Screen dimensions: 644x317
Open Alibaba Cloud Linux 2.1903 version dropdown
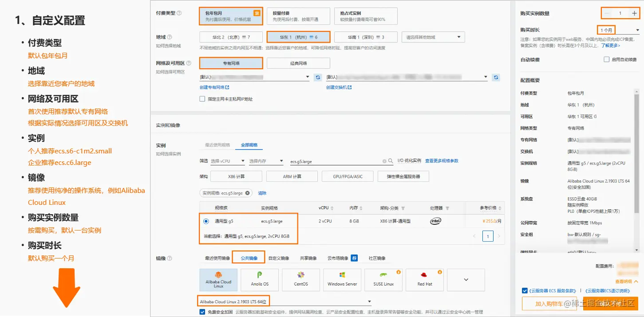click(285, 302)
